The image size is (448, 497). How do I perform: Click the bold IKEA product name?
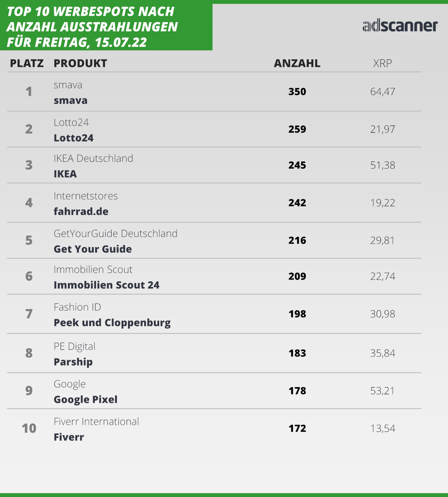(x=65, y=174)
